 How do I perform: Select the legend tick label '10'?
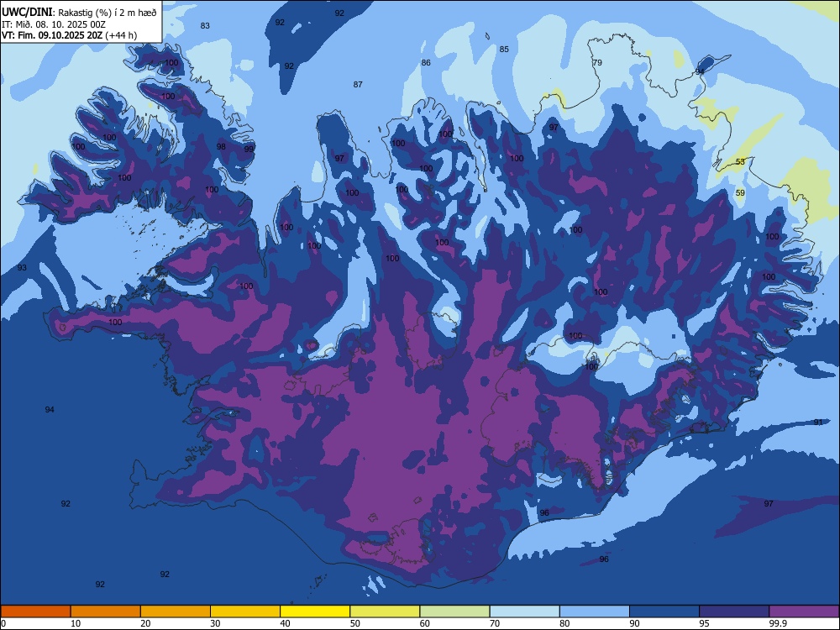point(76,623)
